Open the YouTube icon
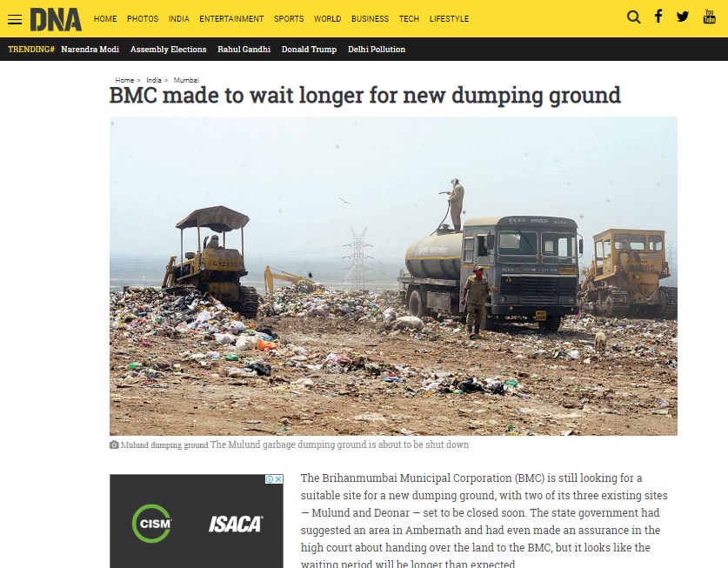728x568 pixels. [x=709, y=17]
